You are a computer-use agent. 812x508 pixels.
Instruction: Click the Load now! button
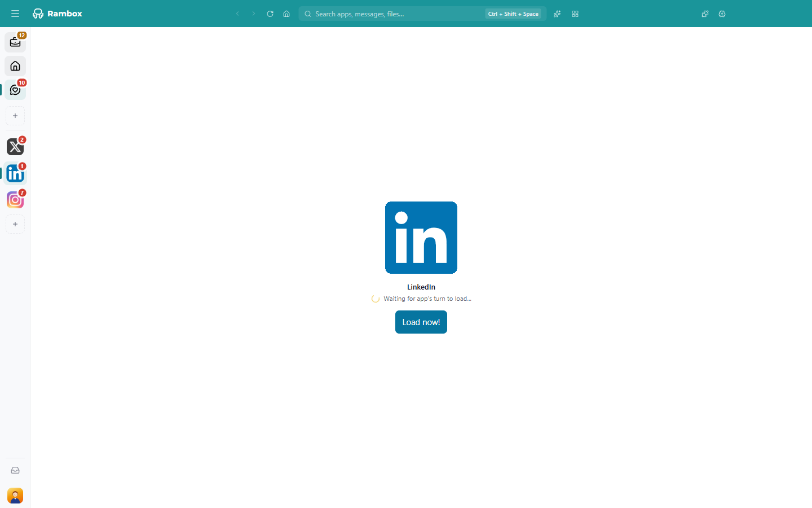click(x=421, y=322)
